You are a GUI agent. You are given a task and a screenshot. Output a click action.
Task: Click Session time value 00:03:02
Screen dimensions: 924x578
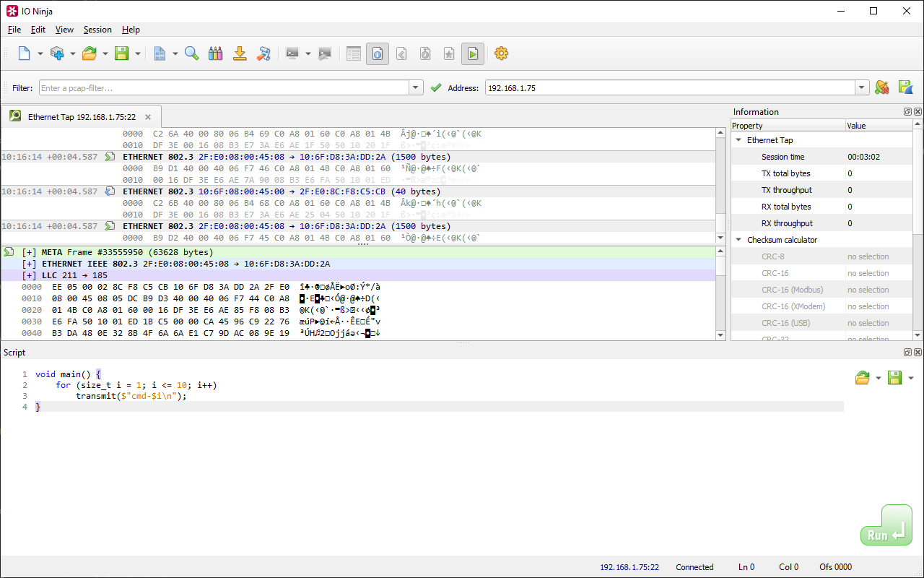tap(863, 157)
